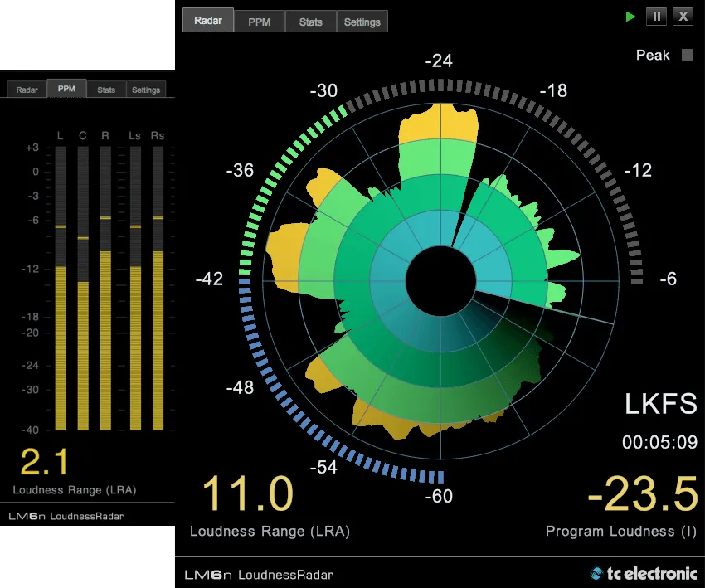Open the Settings tab on the left panel
Viewport: 705px width, 588px height.
(146, 89)
